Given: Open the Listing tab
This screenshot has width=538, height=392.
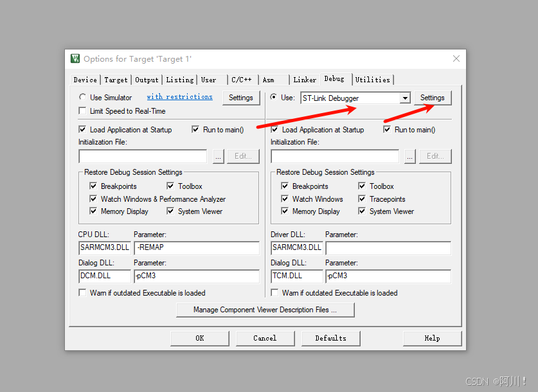Looking at the screenshot, I should pos(179,80).
